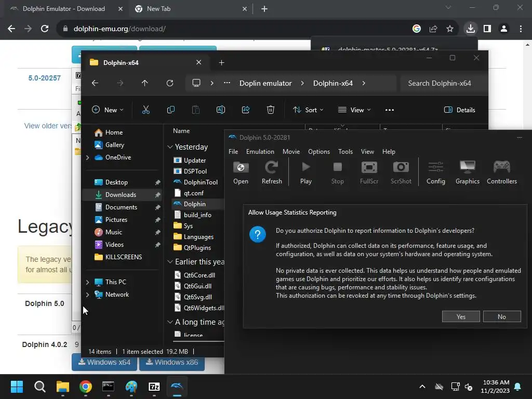The width and height of the screenshot is (532, 399).
Task: Open the Dolphin Help menu
Action: pos(389,152)
